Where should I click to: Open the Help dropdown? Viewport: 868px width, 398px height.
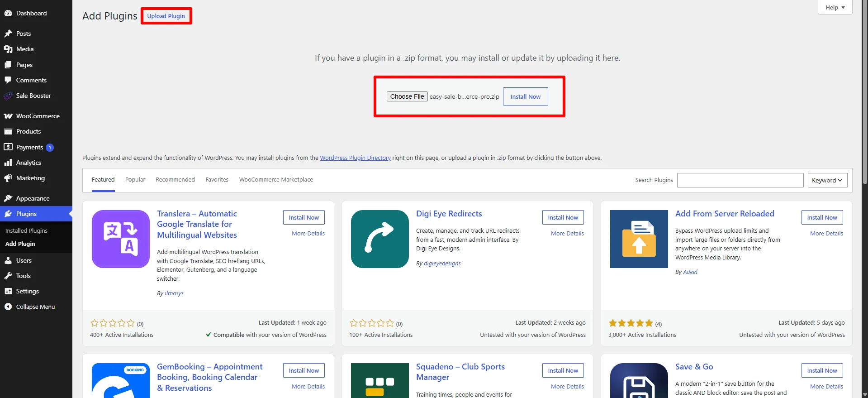click(x=835, y=7)
